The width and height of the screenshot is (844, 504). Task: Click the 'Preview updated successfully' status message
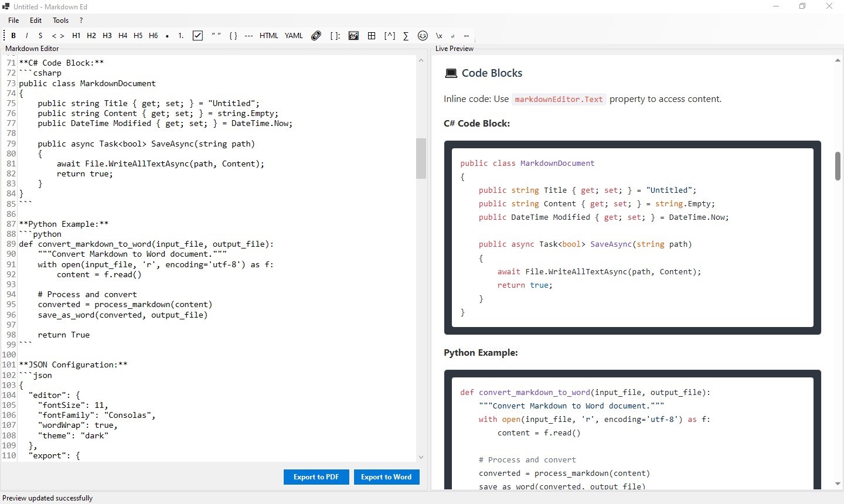coord(47,498)
